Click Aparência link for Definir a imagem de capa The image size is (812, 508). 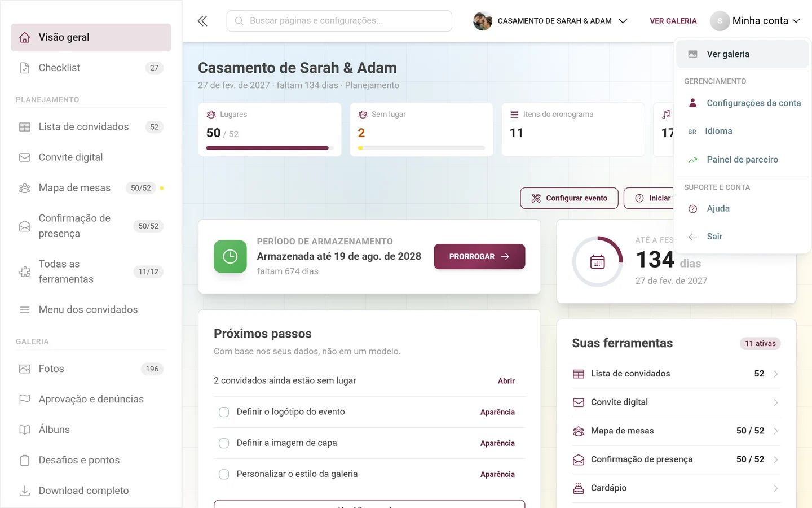[497, 443]
